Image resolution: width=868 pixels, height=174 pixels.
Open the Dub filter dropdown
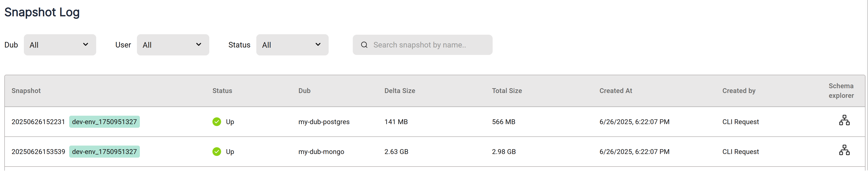pos(60,45)
